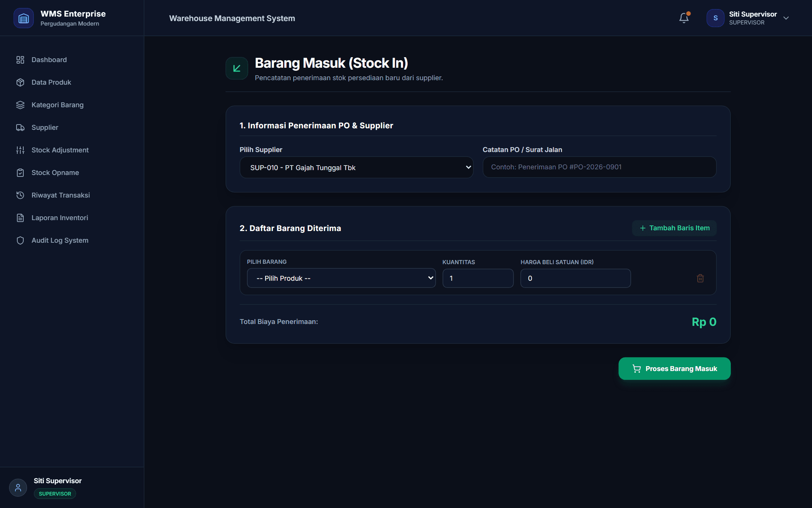
Task: Click the Data Produk box icon
Action: click(20, 82)
